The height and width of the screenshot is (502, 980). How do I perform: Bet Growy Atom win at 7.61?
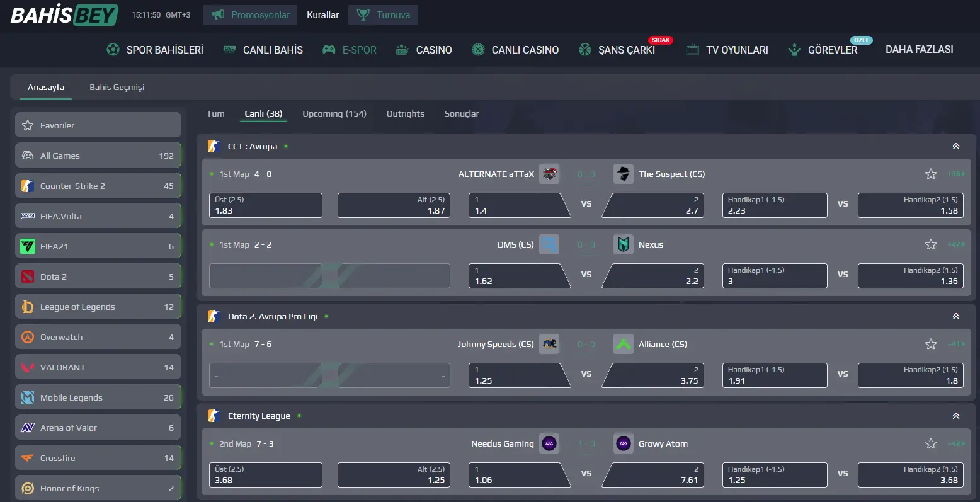652,475
